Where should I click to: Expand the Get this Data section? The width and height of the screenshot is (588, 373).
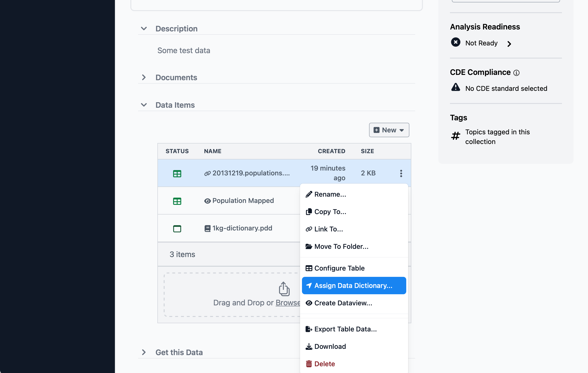[144, 352]
